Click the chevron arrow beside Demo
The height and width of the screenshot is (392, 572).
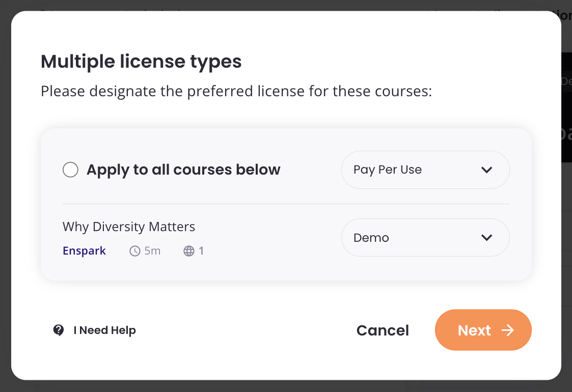[486, 237]
